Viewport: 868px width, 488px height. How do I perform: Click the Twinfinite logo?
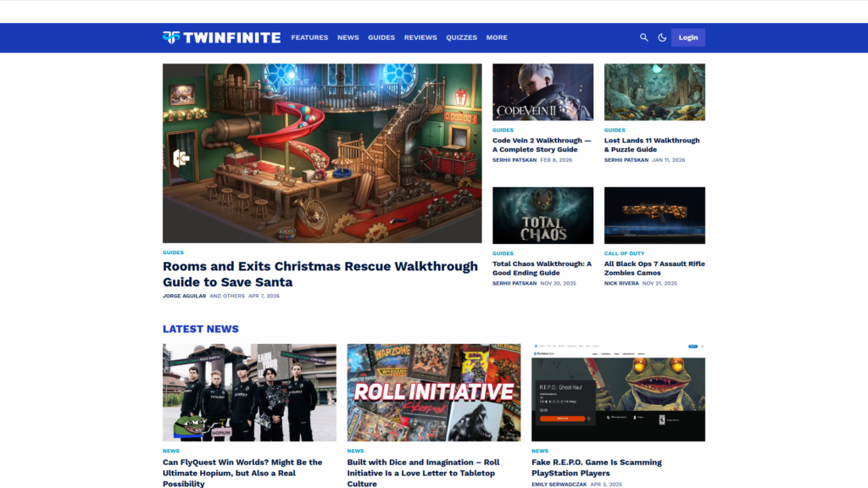pos(221,37)
